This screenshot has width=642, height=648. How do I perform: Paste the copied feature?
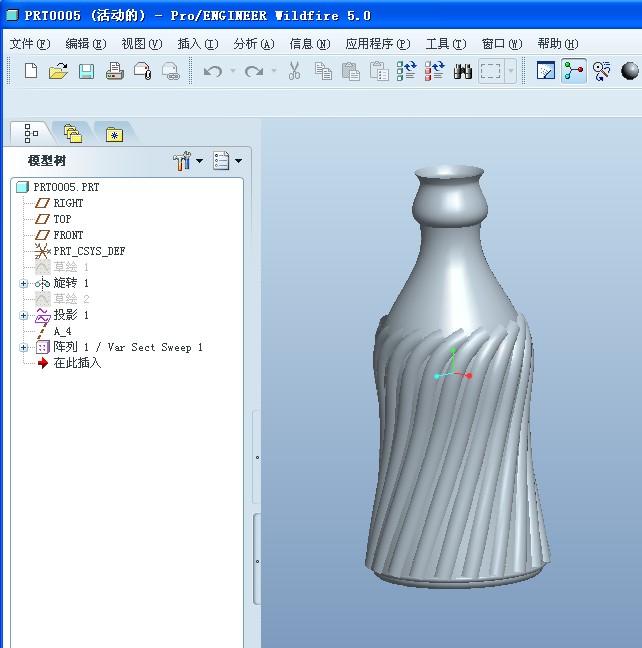point(351,71)
